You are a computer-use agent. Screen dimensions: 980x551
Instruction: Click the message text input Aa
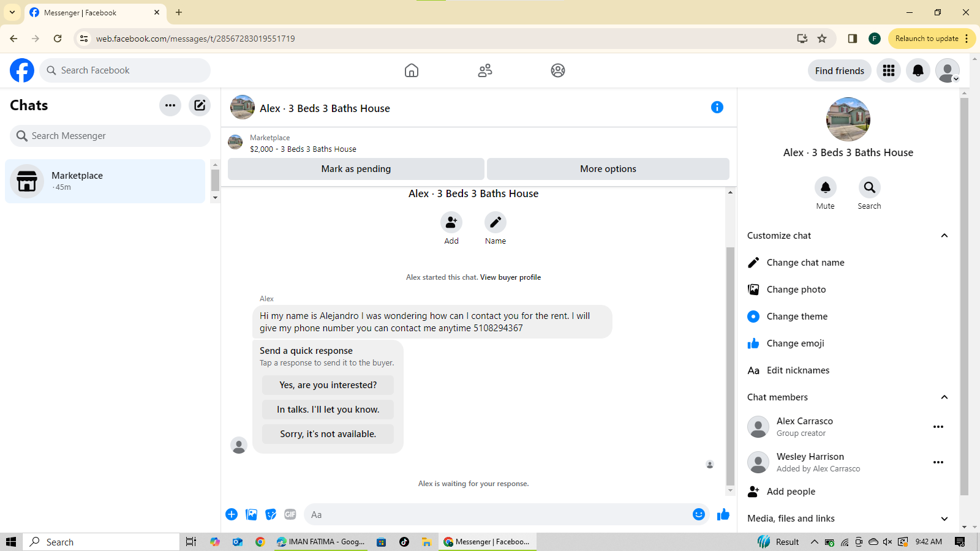497,514
